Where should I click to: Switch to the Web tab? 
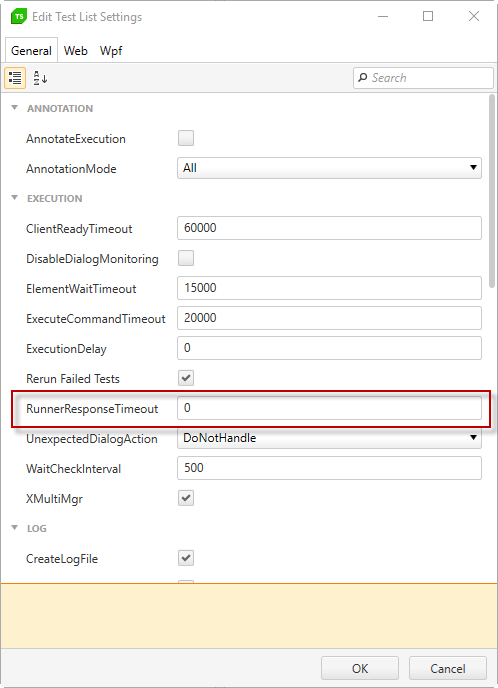75,51
